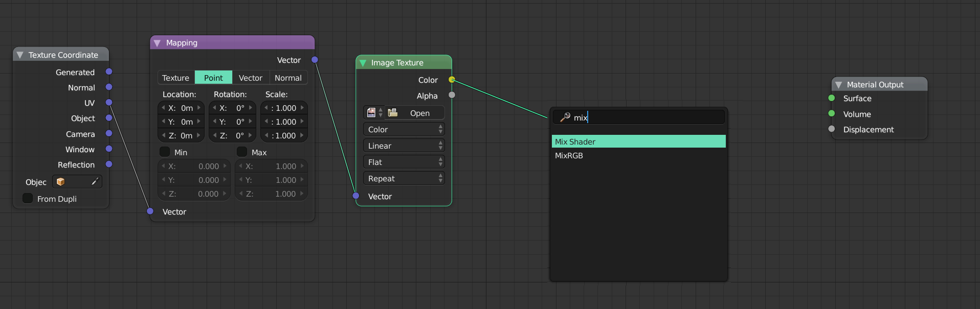
Task: Open the Color space dropdown
Action: (404, 129)
